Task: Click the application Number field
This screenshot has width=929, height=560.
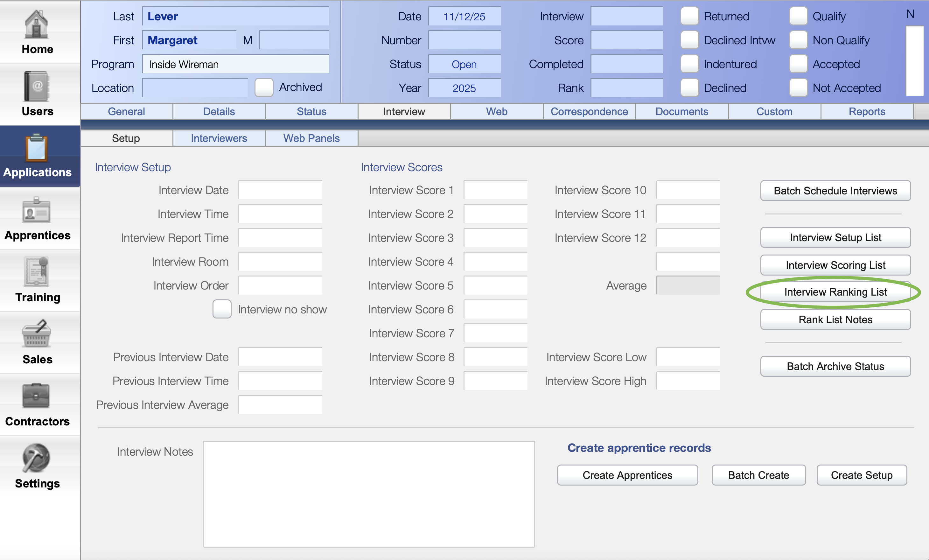Action: point(464,40)
